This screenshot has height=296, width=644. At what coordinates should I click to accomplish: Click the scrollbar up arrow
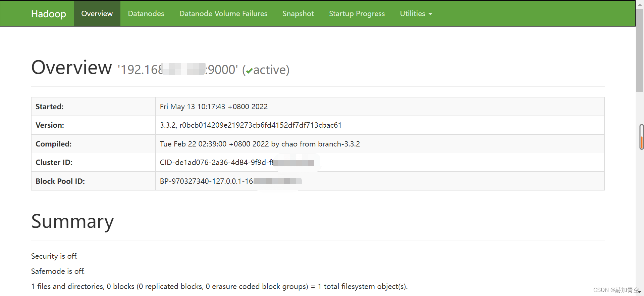[x=640, y=4]
